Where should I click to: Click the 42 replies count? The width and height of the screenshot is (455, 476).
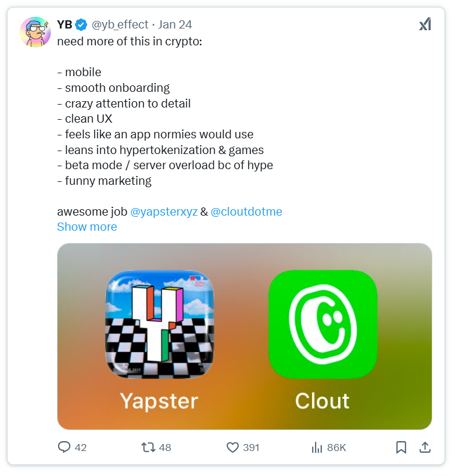pos(81,448)
